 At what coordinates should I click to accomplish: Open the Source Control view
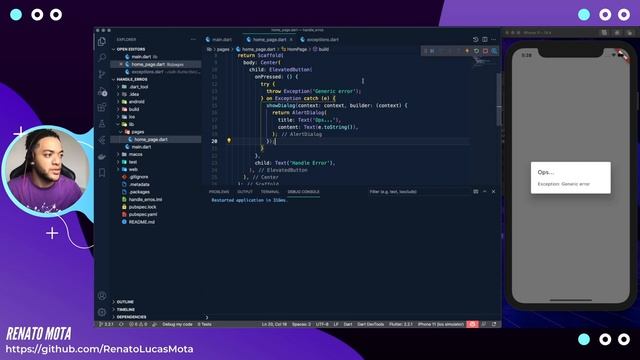pos(102,74)
